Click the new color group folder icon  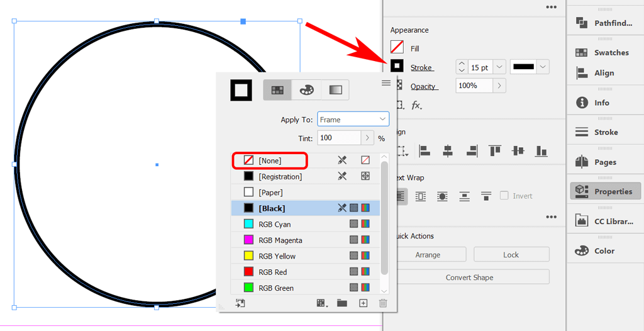click(341, 303)
